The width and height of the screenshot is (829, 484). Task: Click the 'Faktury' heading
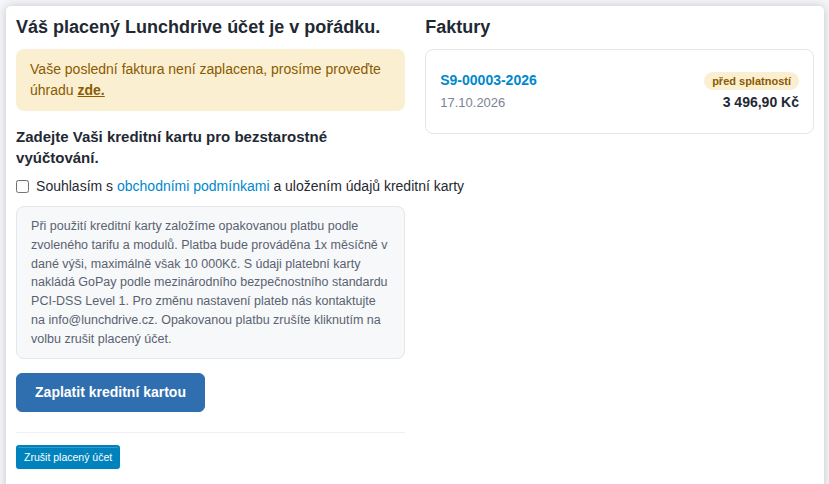(x=458, y=27)
